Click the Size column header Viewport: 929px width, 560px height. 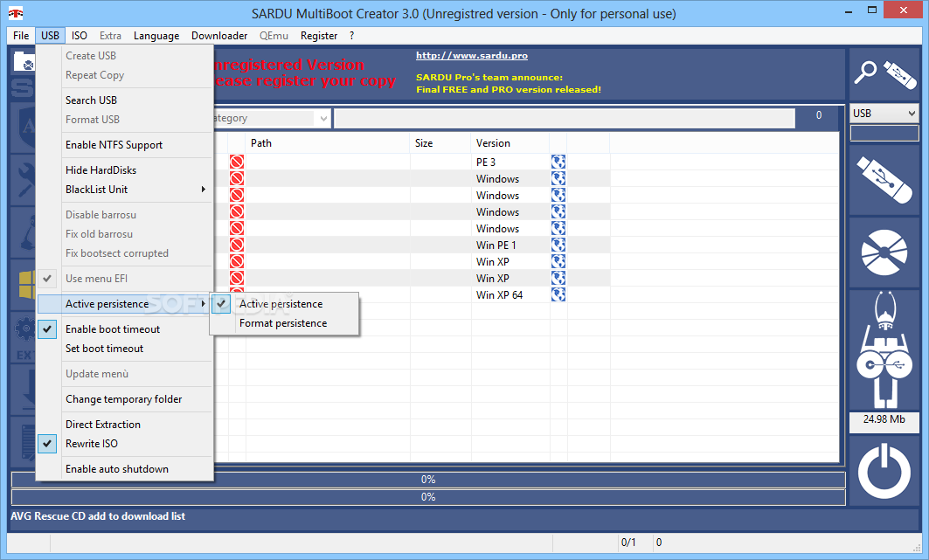[440, 143]
